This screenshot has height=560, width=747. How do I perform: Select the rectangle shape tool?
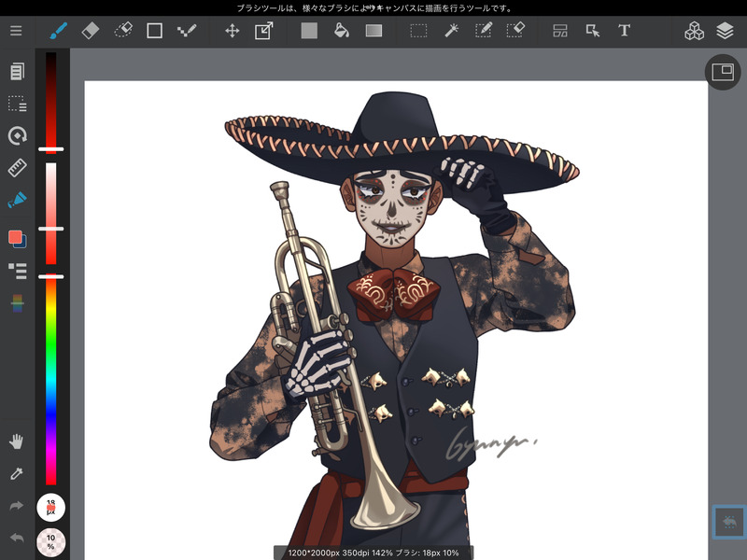(x=154, y=31)
